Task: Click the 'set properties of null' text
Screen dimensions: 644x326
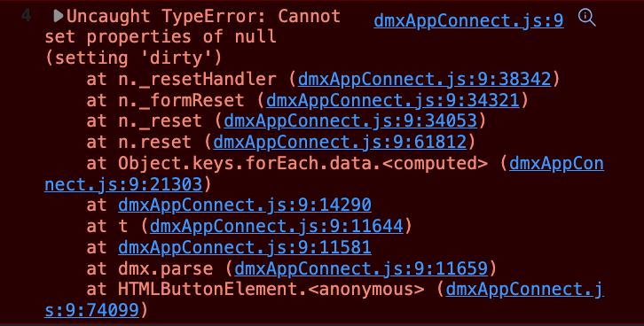Action: [x=161, y=37]
